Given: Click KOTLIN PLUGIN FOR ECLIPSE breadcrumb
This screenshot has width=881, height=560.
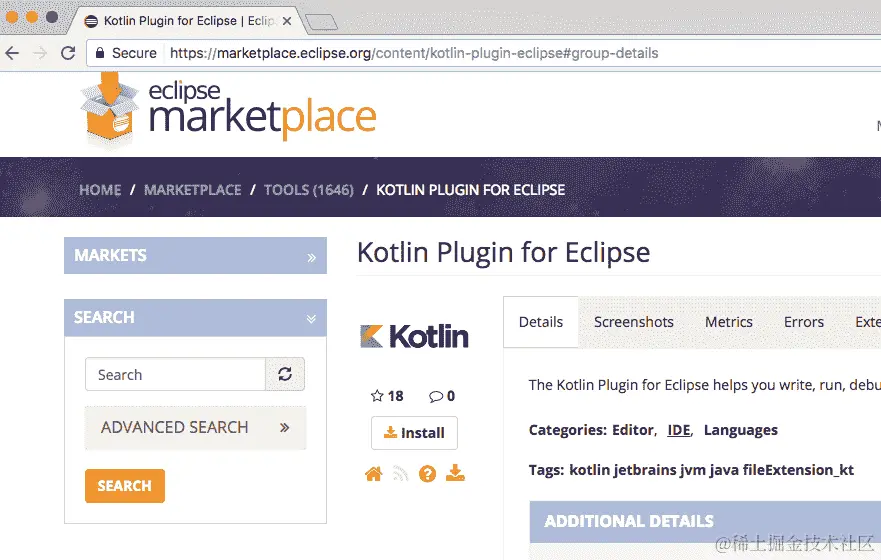Looking at the screenshot, I should (470, 190).
